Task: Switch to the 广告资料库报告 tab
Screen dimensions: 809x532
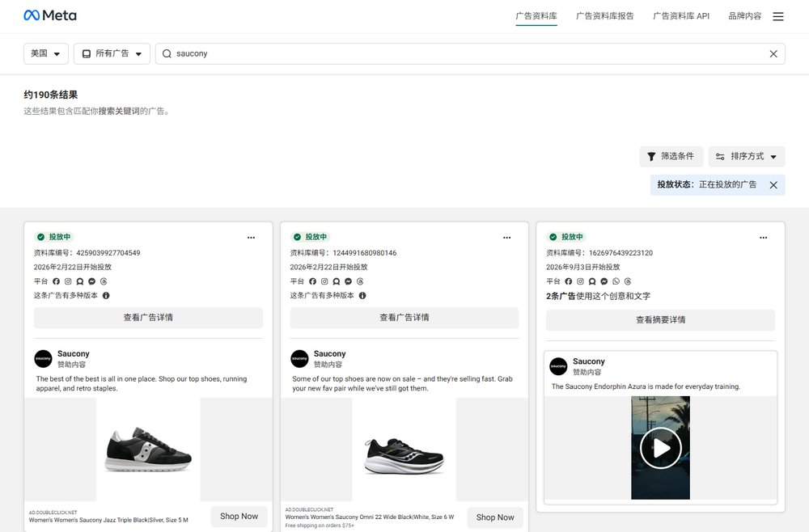Action: [604, 16]
